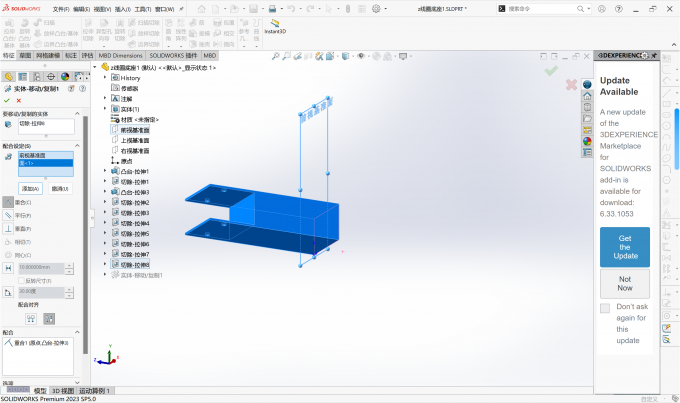The width and height of the screenshot is (680, 403).
Task: Click the distance value field 10.000000mm
Action: [41, 268]
